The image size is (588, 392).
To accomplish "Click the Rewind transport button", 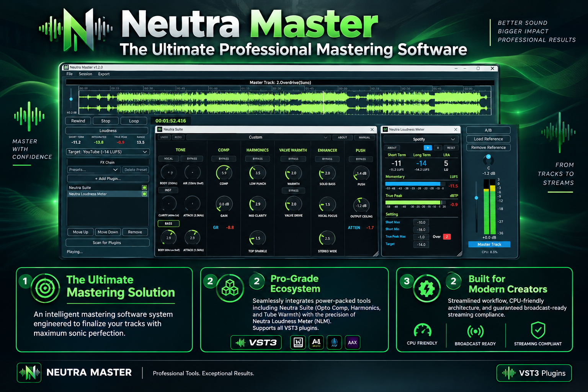I will pos(78,121).
